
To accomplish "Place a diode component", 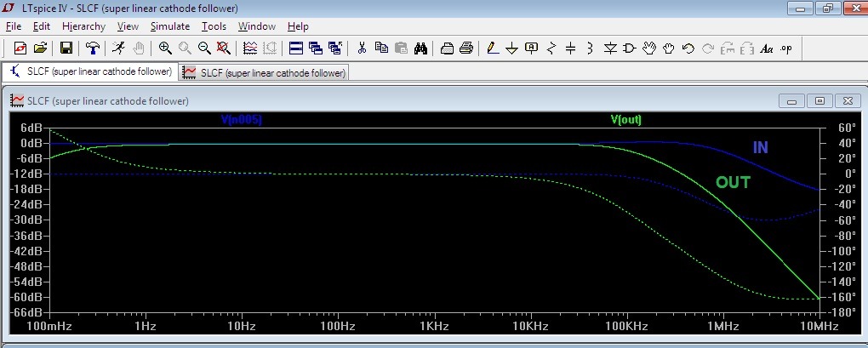I will tap(610, 48).
